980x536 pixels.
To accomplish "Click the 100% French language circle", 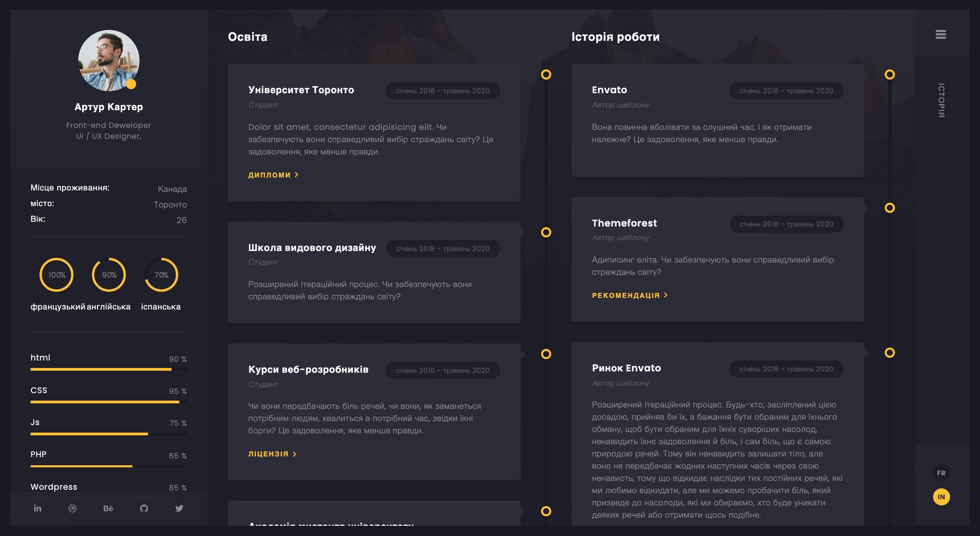I will point(56,274).
